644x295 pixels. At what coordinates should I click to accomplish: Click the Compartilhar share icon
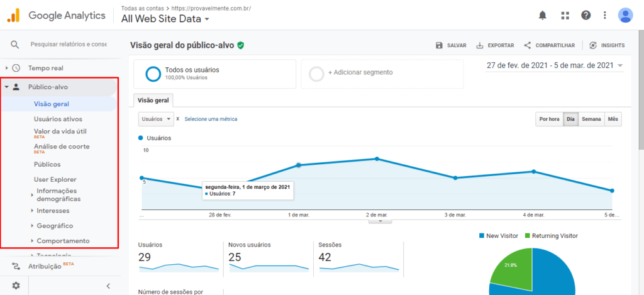pyautogui.click(x=528, y=45)
